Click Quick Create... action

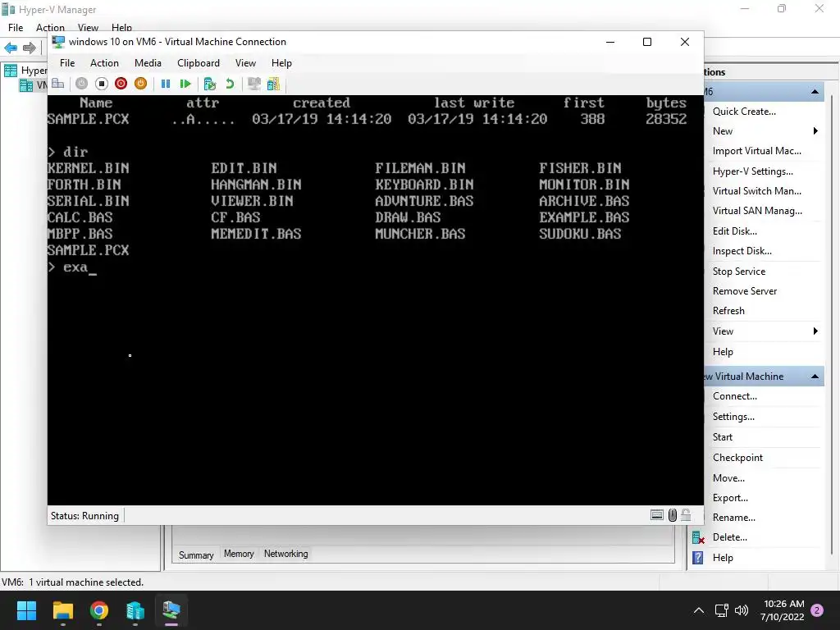[x=744, y=112]
